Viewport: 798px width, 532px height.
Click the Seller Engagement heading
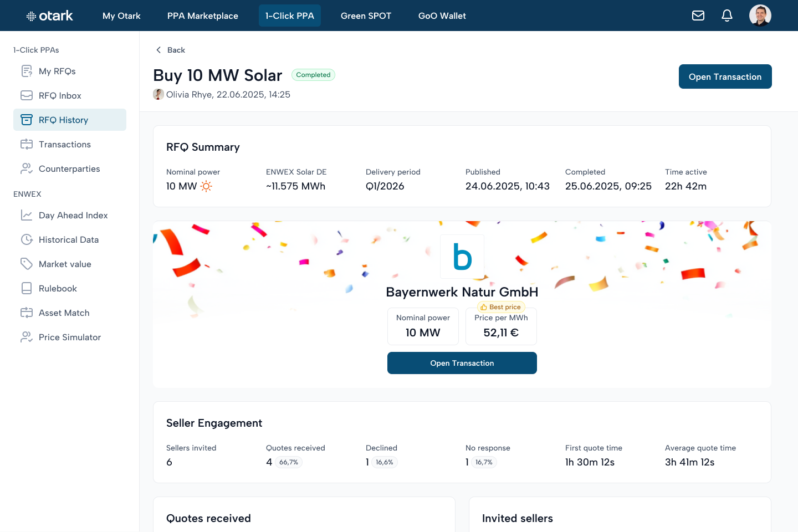[x=214, y=423]
